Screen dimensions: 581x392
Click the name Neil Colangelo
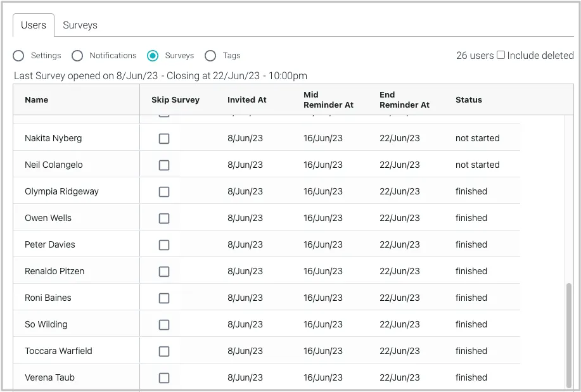pyautogui.click(x=54, y=165)
